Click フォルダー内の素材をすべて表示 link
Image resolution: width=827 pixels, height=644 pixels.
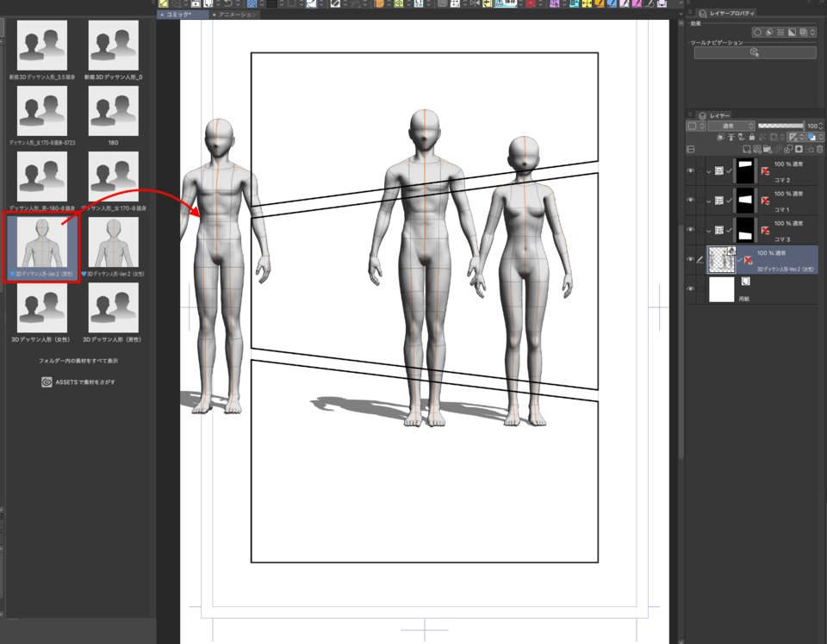[x=78, y=361]
